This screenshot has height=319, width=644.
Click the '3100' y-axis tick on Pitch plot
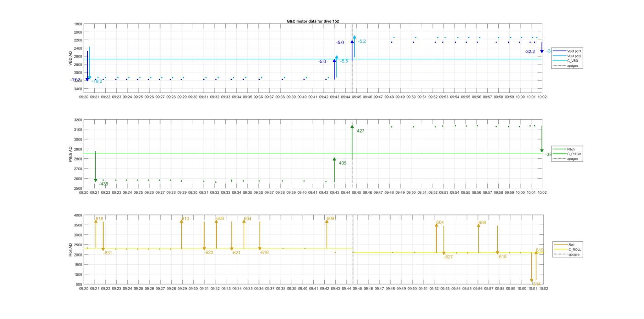78,130
